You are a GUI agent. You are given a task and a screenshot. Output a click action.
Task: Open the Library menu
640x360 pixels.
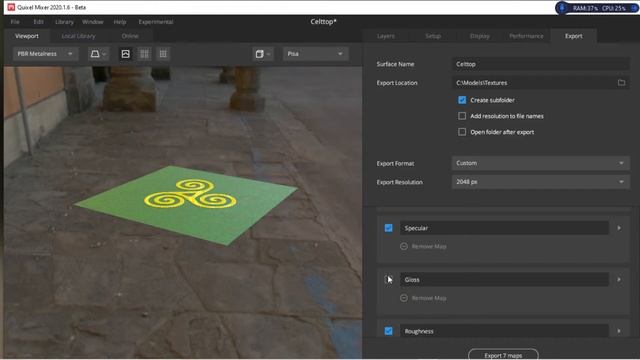pyautogui.click(x=64, y=22)
